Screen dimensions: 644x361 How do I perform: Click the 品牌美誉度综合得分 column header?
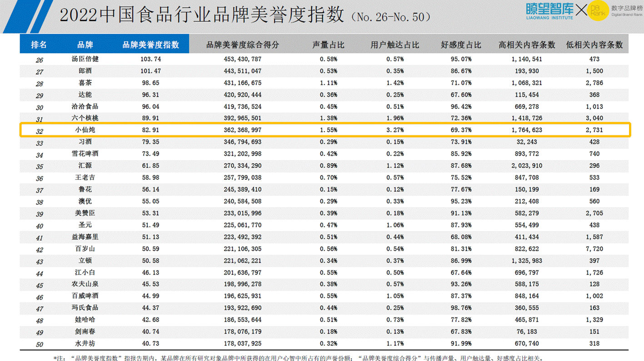243,45
